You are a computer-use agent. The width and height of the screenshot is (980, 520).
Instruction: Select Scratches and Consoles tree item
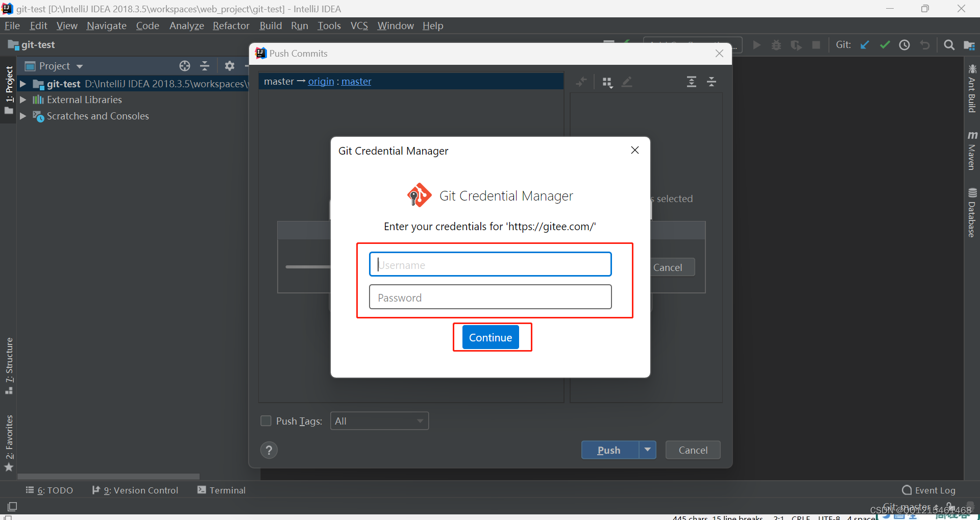[x=98, y=116]
